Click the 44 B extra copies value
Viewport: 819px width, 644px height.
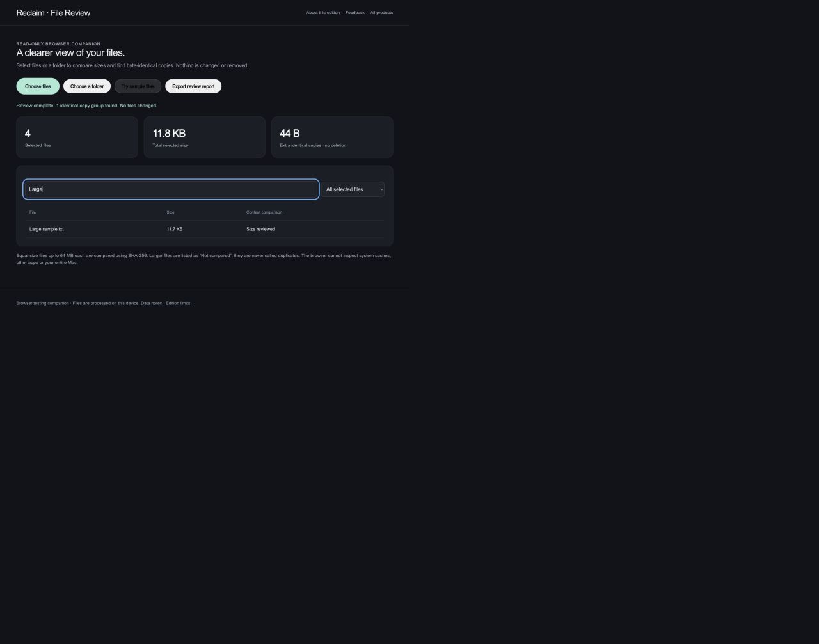click(290, 133)
